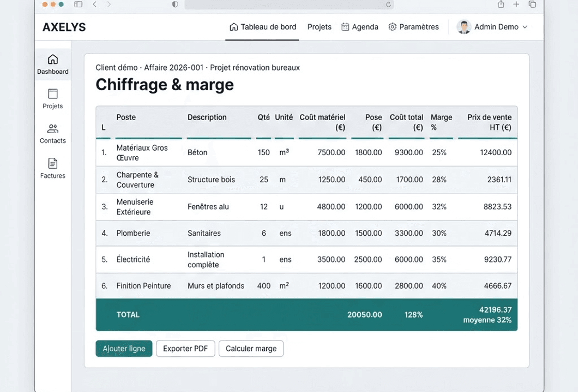The height and width of the screenshot is (392, 578).
Task: Click the 4666.67 sale price value
Action: 497,286
